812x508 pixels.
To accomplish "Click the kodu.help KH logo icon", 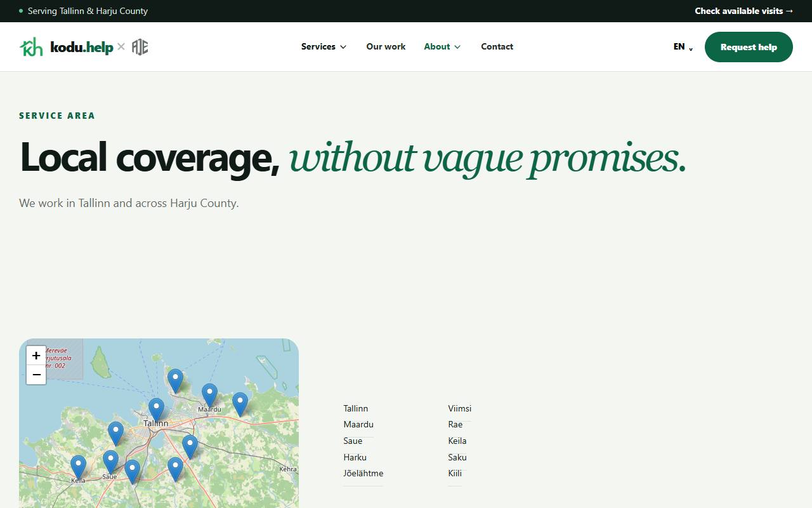I will click(31, 47).
